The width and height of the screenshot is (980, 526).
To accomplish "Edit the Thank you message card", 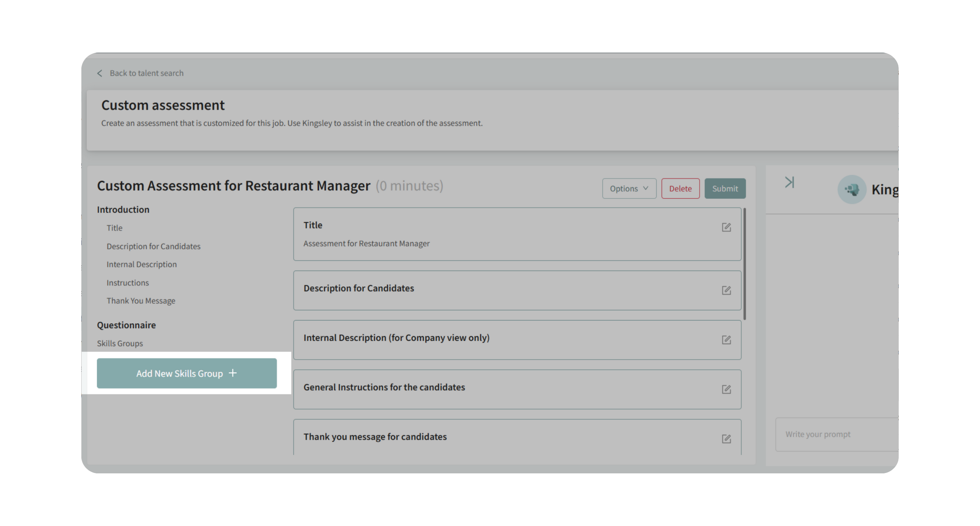I will point(726,439).
